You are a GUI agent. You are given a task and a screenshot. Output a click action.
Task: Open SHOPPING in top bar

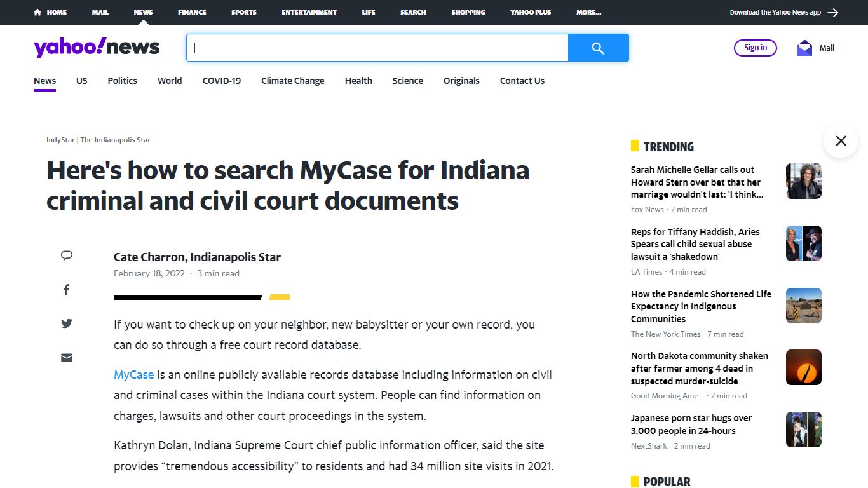[x=468, y=12]
